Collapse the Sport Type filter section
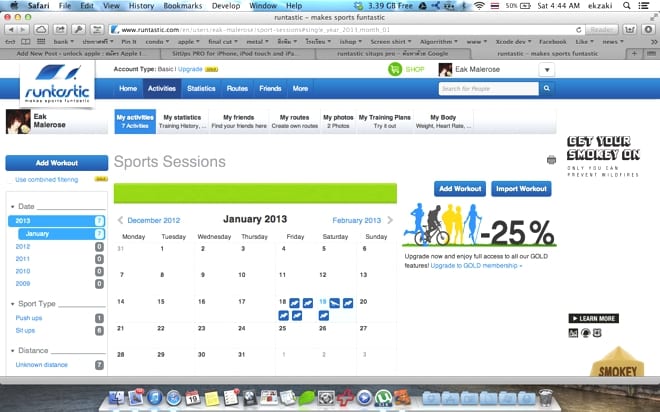Image resolution: width=660 pixels, height=412 pixels. point(13,304)
